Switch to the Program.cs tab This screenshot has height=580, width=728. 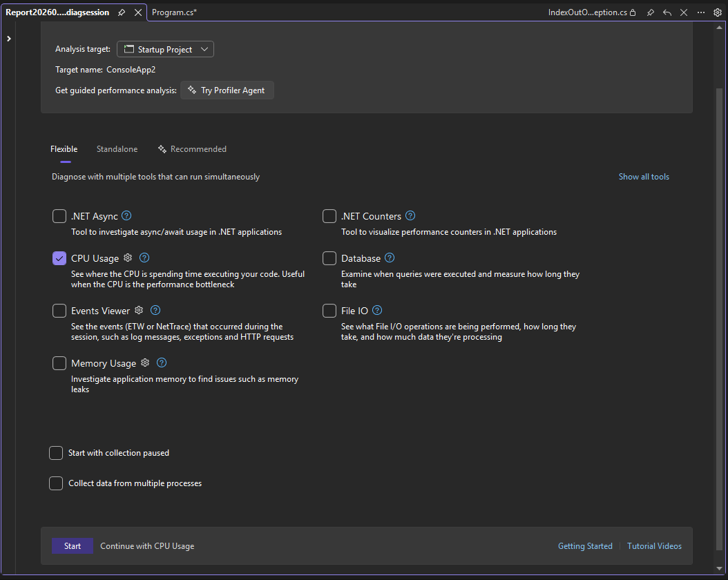(174, 12)
